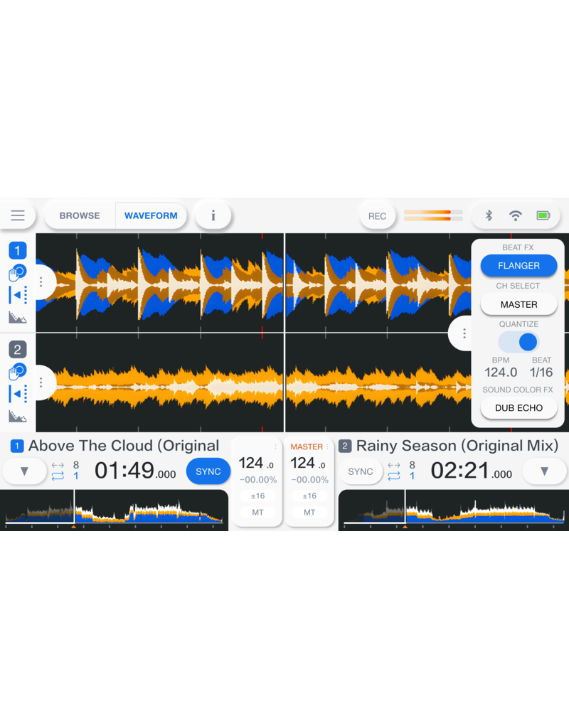Toggle the Quantize switch off
The height and width of the screenshot is (728, 569).
point(519,342)
